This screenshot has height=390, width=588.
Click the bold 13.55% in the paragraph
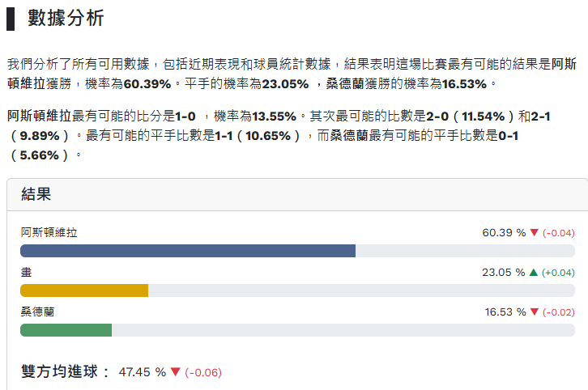point(272,117)
